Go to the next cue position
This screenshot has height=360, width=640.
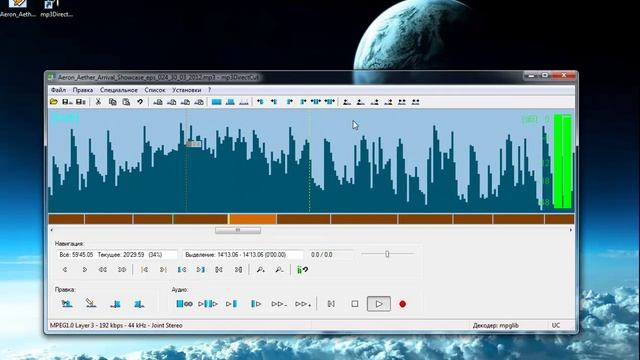238,270
